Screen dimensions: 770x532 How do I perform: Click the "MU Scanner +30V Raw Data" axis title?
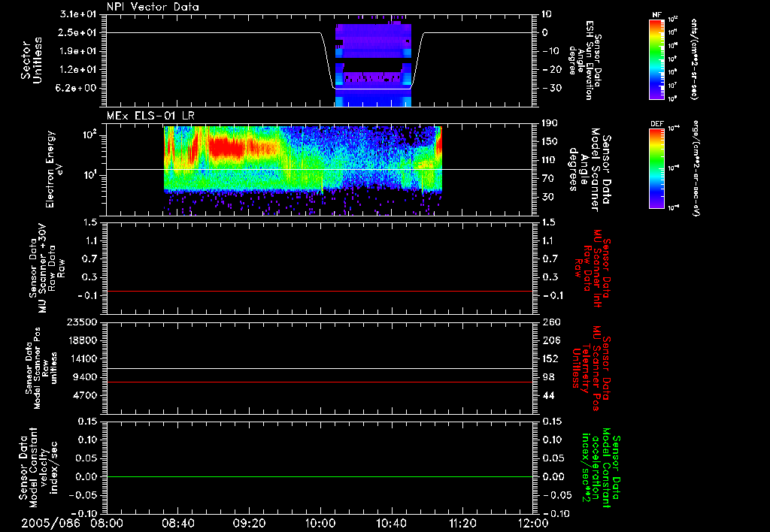coord(47,268)
